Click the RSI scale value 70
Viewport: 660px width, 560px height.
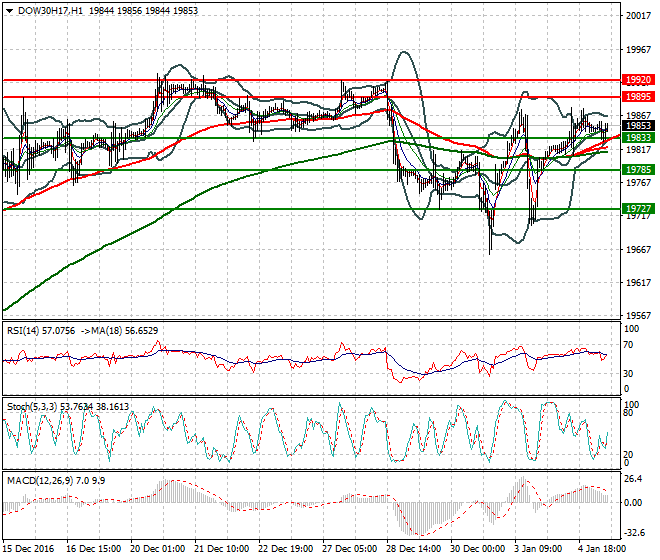628,345
